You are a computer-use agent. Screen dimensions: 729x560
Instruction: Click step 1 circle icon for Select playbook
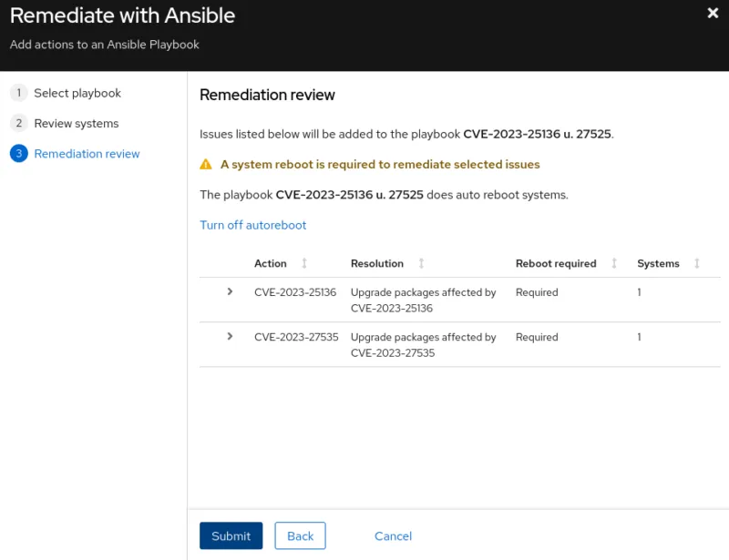[x=18, y=93]
